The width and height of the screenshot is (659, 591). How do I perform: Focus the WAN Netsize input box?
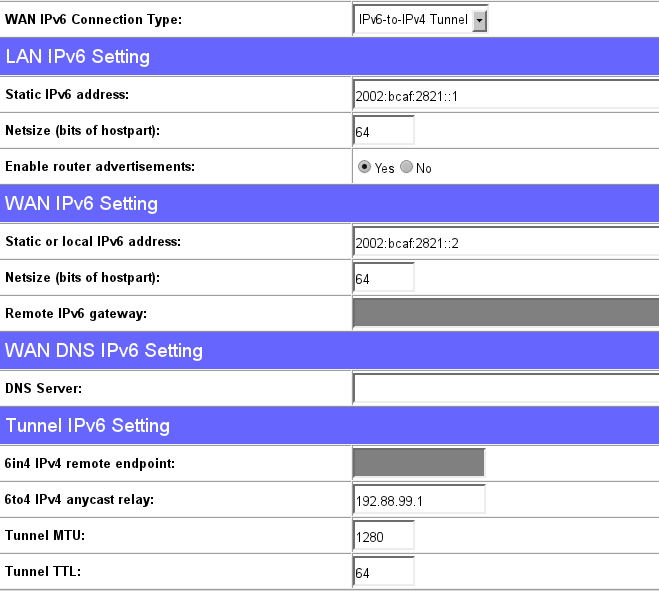pyautogui.click(x=384, y=278)
